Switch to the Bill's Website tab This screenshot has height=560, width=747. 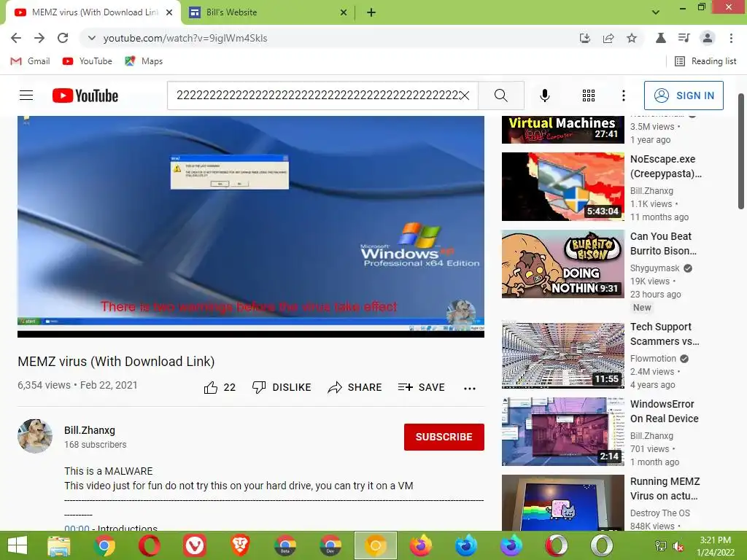click(268, 12)
